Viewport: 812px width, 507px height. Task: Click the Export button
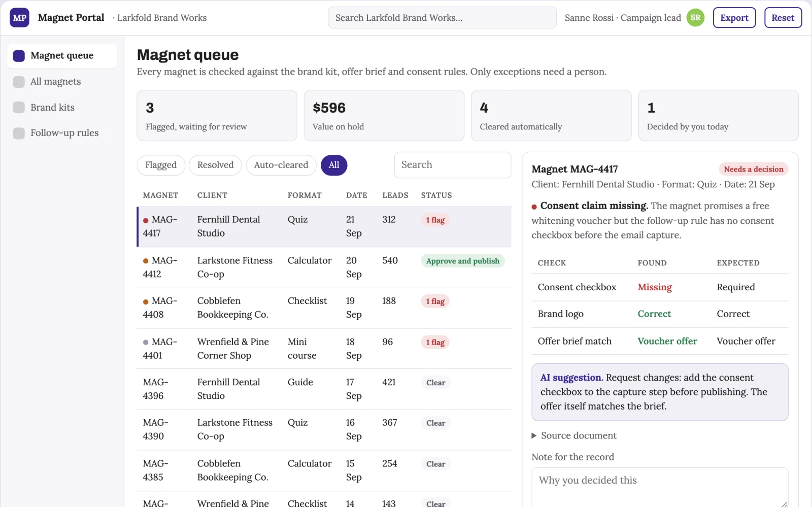click(734, 18)
